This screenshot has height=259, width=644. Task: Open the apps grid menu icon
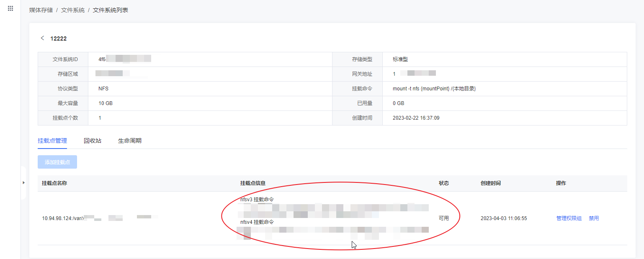[10, 8]
